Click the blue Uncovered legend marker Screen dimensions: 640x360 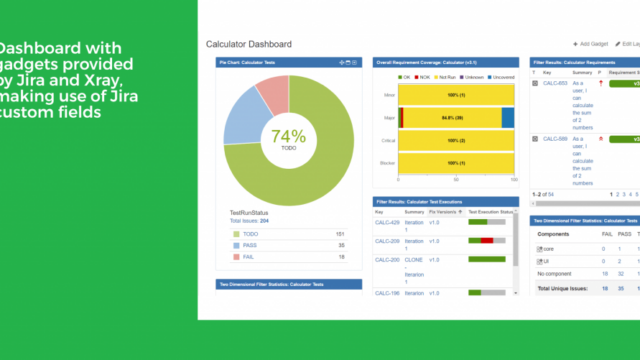(x=490, y=77)
